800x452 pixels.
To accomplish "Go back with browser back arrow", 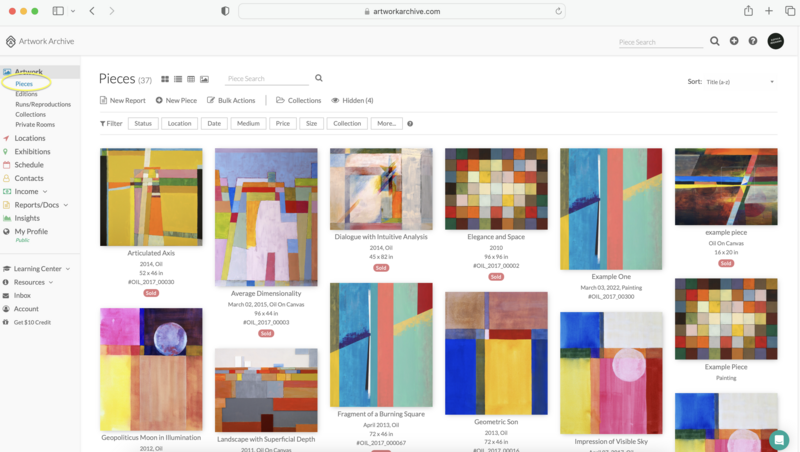I will tap(92, 11).
